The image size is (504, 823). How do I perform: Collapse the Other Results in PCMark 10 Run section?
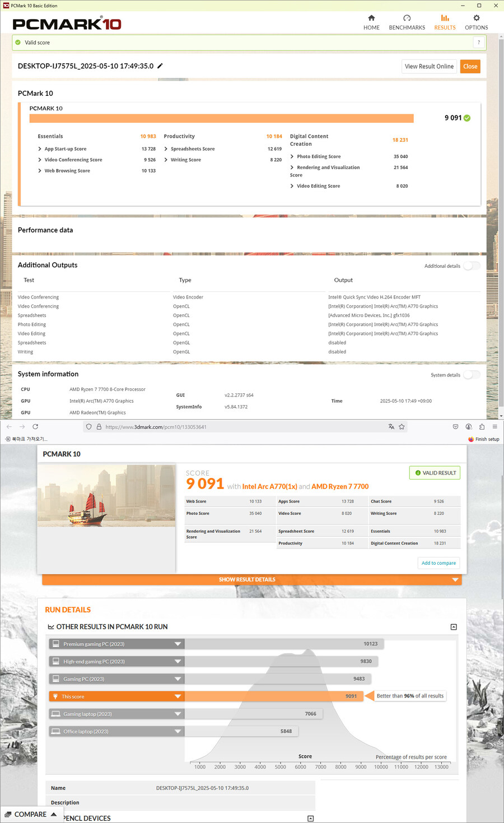pyautogui.click(x=454, y=627)
